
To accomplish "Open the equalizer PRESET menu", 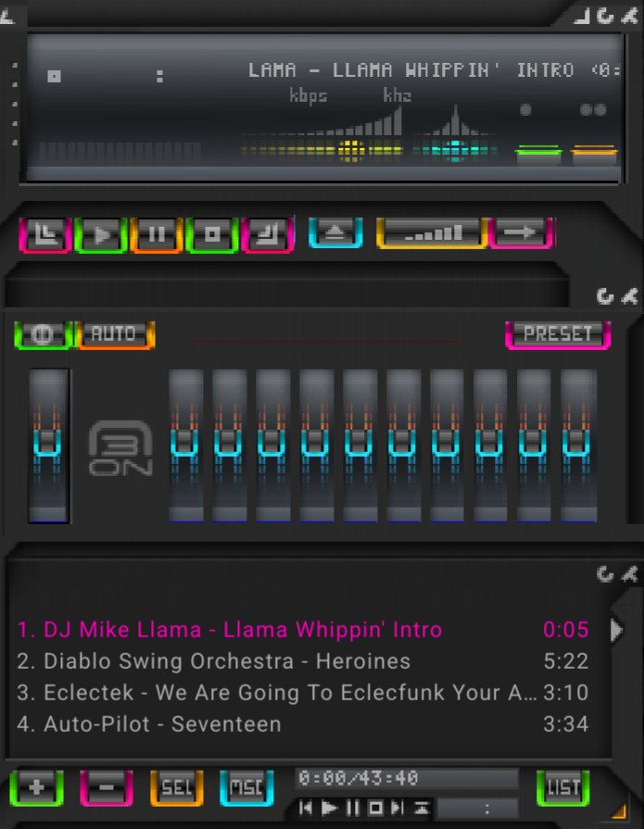I will (x=558, y=334).
